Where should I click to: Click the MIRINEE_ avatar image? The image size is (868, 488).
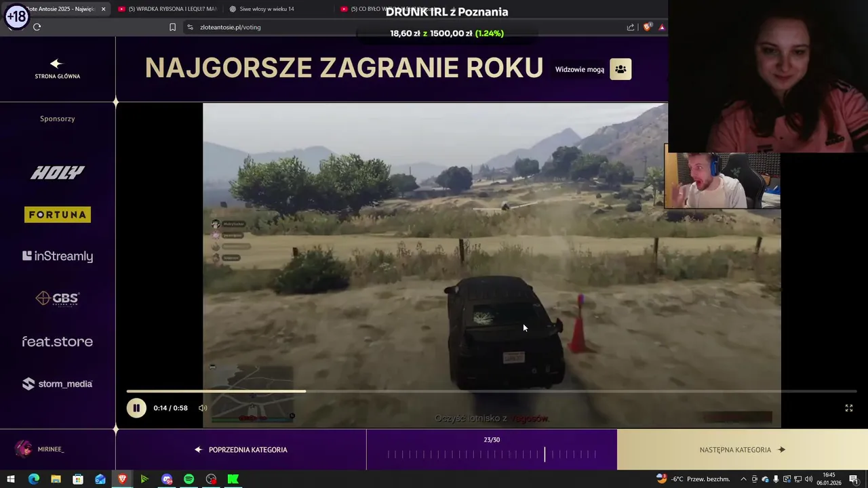(24, 449)
